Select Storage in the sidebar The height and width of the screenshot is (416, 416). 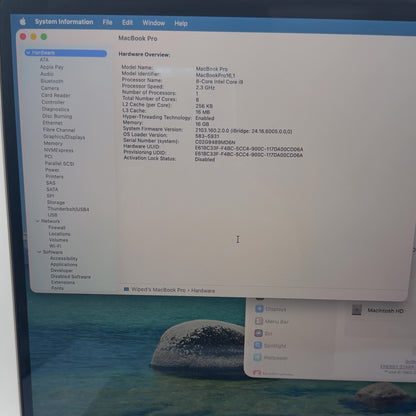[56, 202]
